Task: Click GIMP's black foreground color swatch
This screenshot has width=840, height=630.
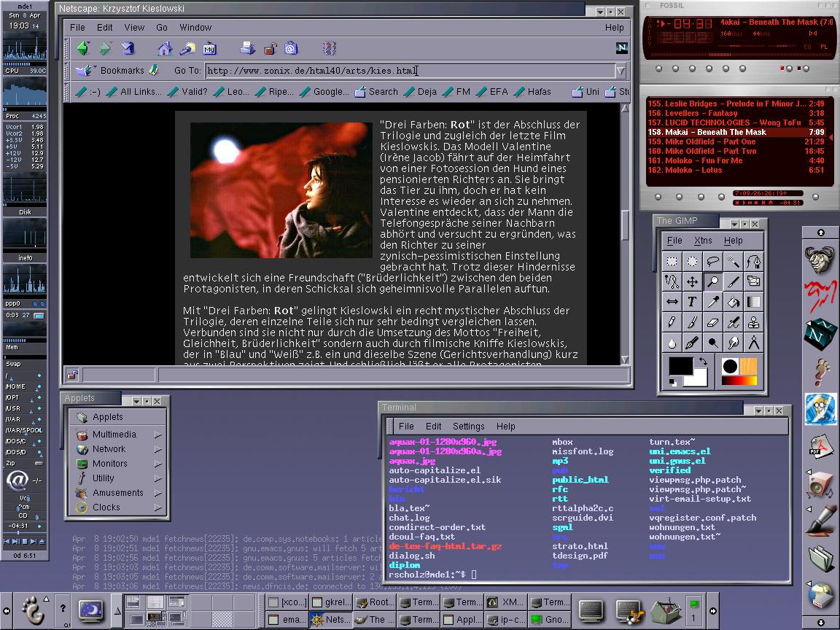Action: 680,367
